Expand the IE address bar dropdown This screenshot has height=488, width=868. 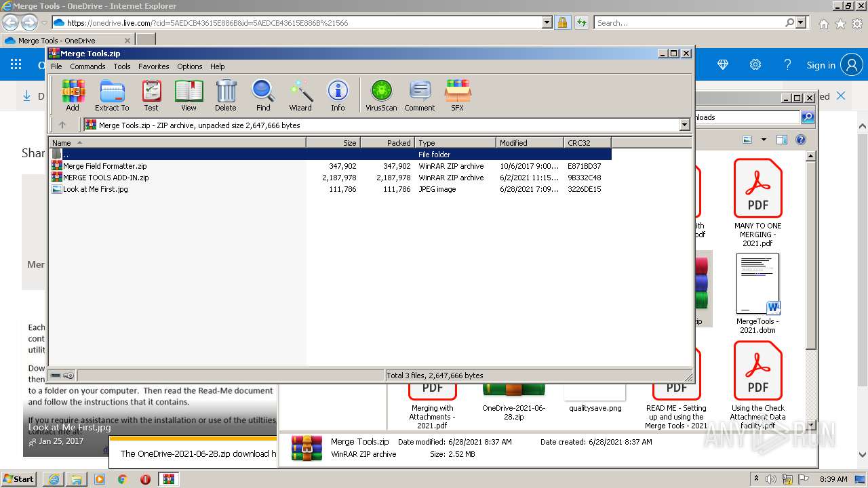[547, 22]
